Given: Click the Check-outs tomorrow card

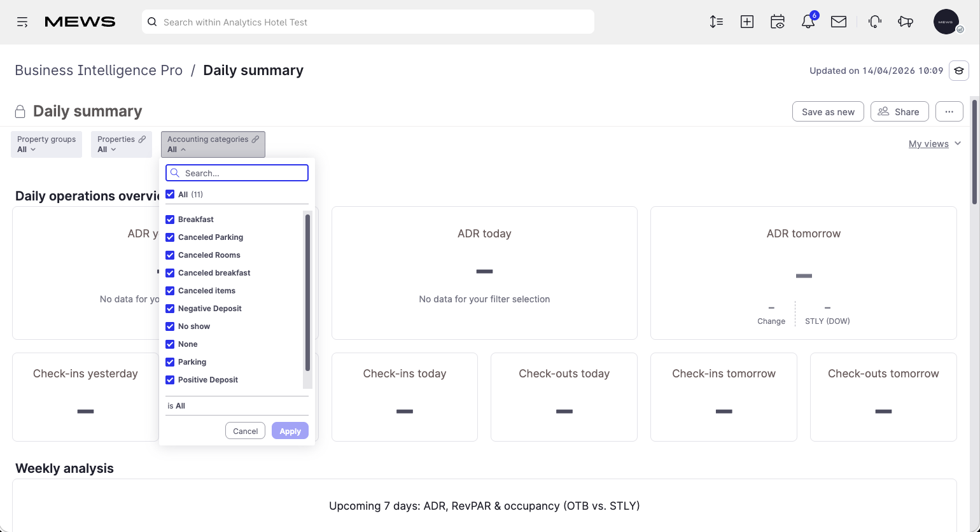Looking at the screenshot, I should click(x=883, y=397).
